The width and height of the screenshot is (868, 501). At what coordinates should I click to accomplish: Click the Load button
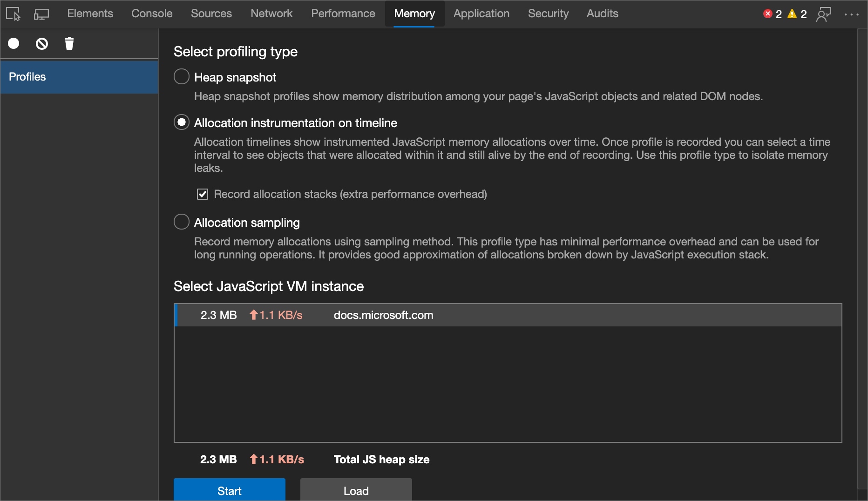coord(355,490)
